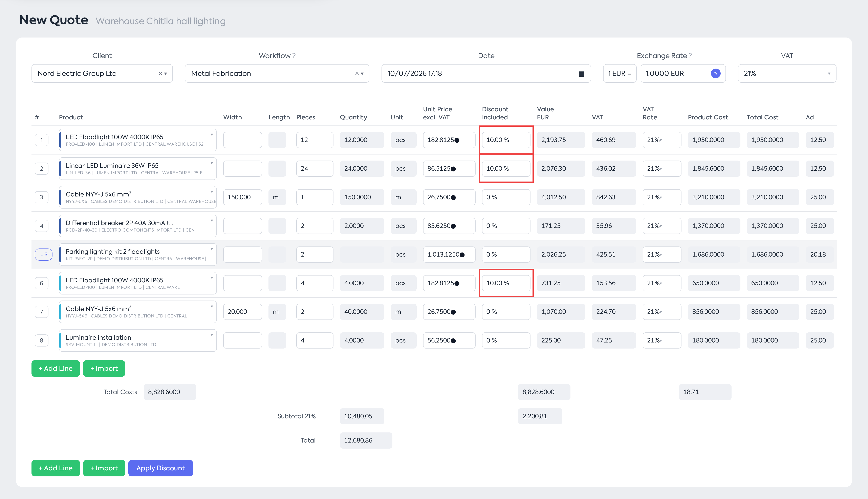Open VAT Rate dropdown for Luminaire installation row
This screenshot has width=868, height=499.
point(661,340)
